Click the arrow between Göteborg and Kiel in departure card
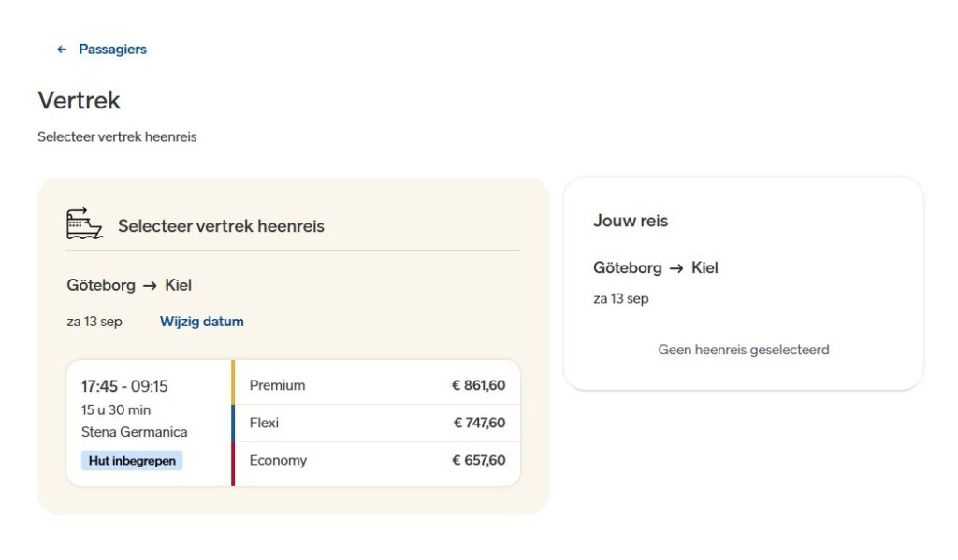Image resolution: width=958 pixels, height=560 pixels. (151, 285)
